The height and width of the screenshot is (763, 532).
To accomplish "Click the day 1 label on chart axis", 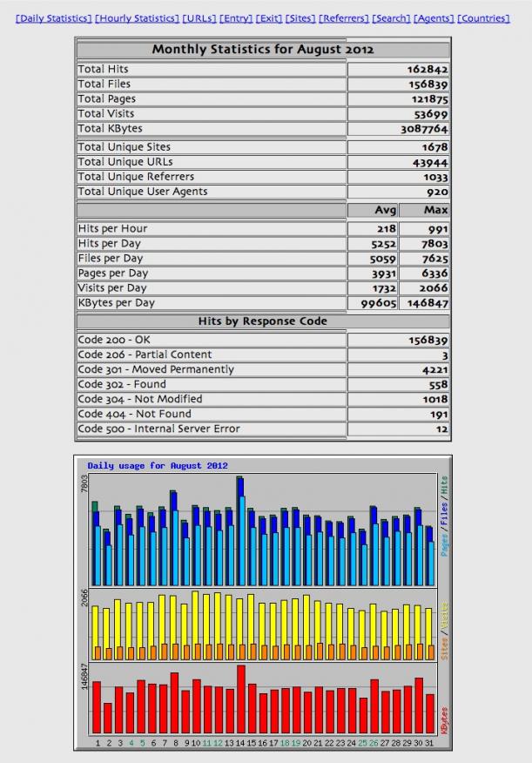I will pyautogui.click(x=98, y=743).
